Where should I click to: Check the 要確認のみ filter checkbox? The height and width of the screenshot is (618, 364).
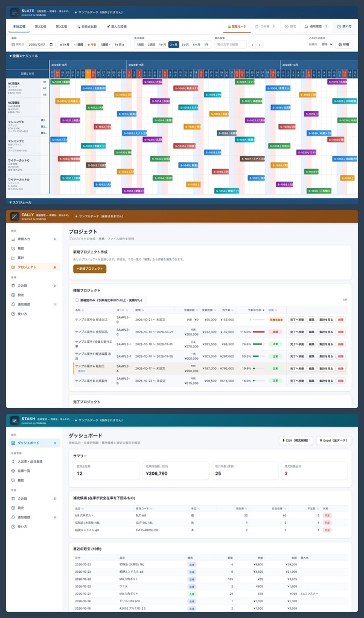(x=76, y=300)
